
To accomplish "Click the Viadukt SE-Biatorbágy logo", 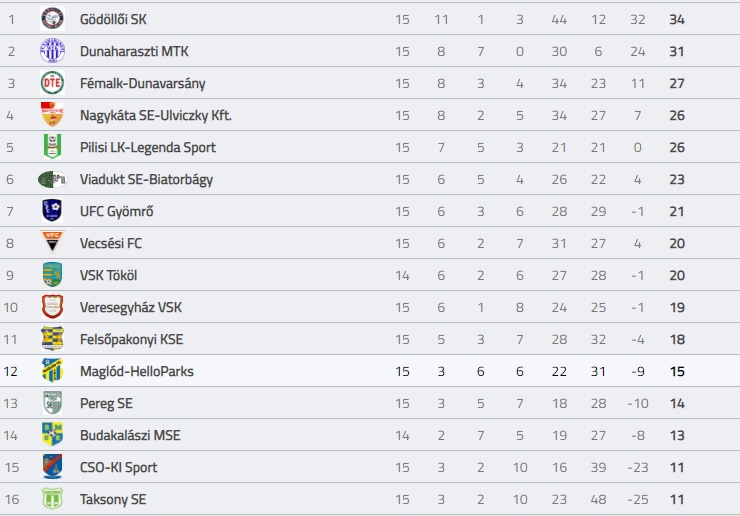I will [52, 179].
